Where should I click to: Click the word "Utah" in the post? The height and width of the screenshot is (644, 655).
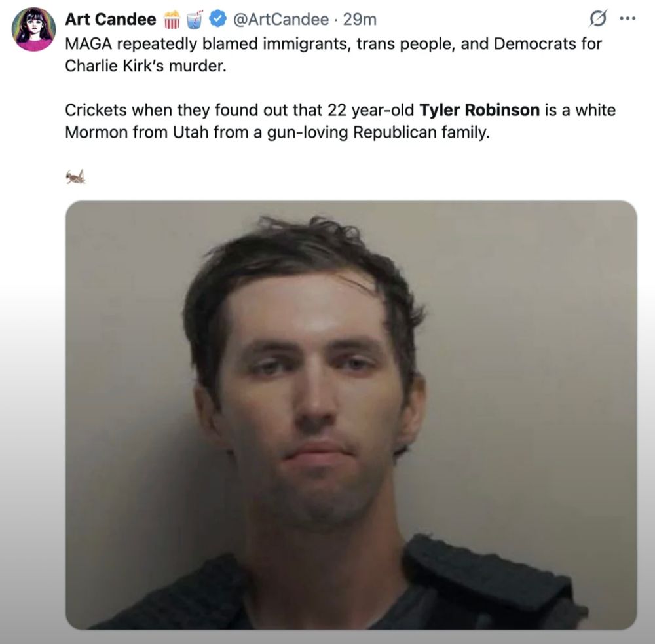pyautogui.click(x=191, y=132)
